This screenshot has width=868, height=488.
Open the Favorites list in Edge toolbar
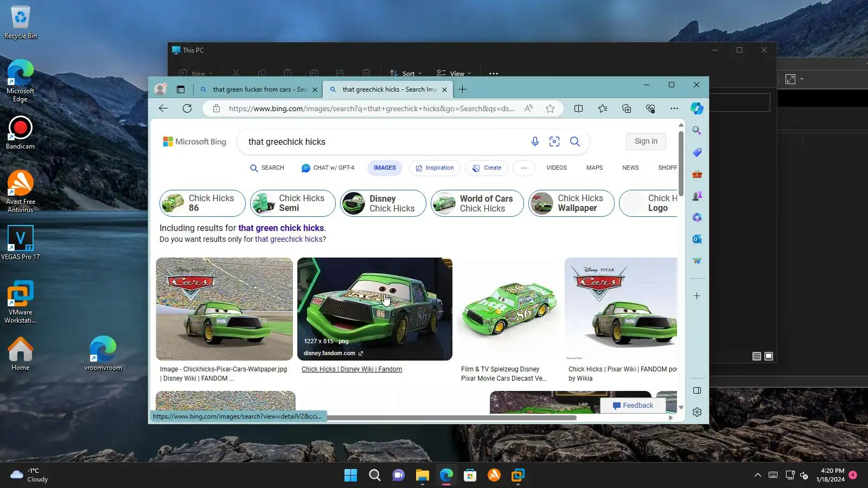[603, 108]
